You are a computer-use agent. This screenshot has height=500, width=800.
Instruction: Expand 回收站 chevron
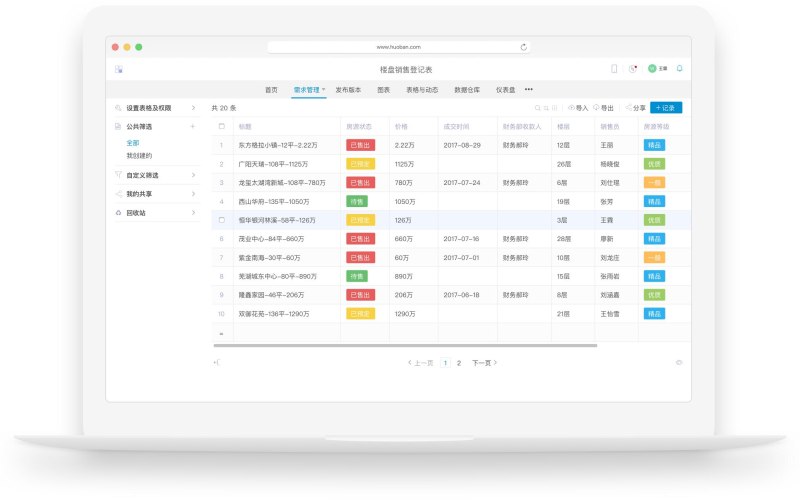pos(193,213)
